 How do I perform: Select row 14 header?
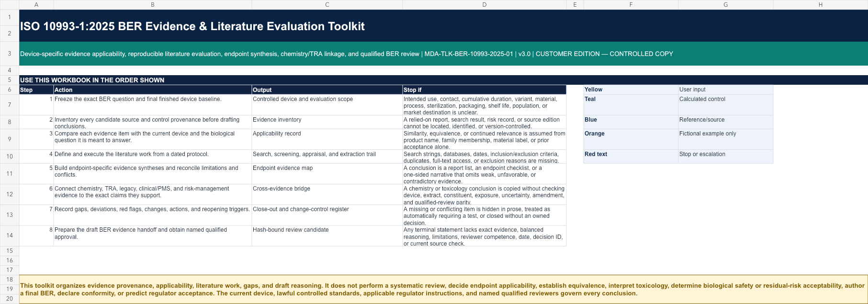point(10,236)
